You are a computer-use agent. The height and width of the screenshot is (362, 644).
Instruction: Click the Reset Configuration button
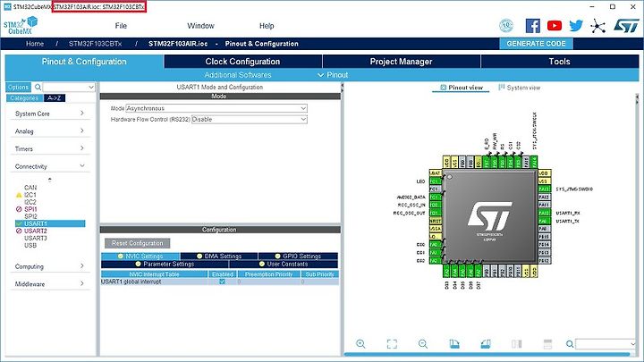(x=137, y=243)
